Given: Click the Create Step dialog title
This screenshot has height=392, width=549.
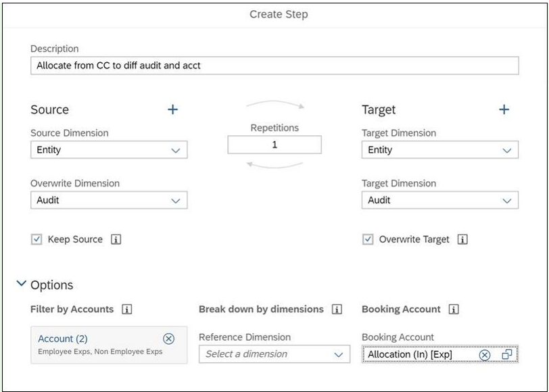Looking at the screenshot, I should [279, 14].
